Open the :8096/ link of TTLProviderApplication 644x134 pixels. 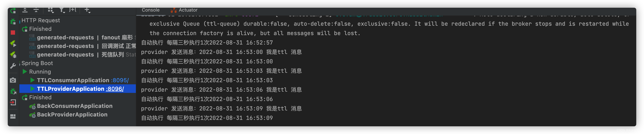tap(115, 89)
